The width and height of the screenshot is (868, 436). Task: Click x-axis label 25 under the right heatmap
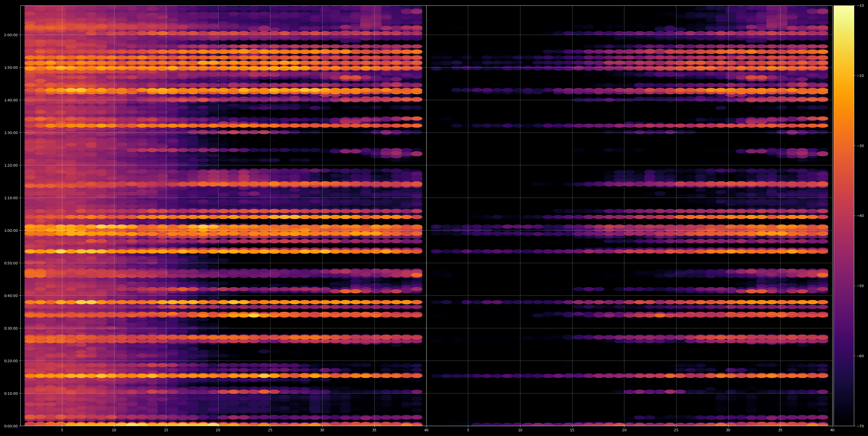pyautogui.click(x=676, y=430)
